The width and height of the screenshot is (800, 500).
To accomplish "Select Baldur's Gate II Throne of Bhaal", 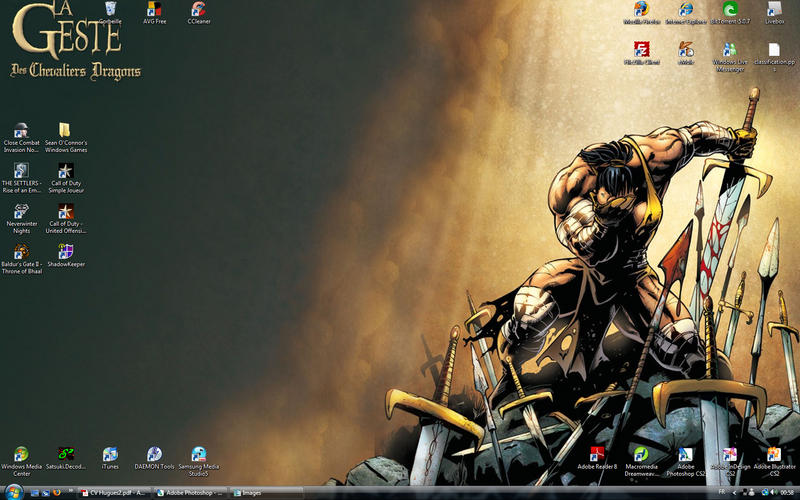I will pos(21,259).
